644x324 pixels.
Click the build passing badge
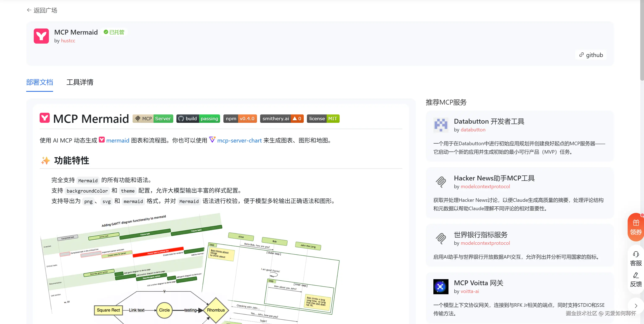[x=198, y=119]
